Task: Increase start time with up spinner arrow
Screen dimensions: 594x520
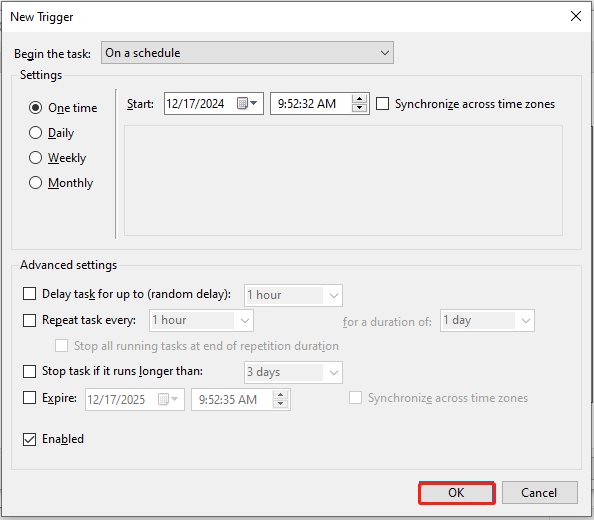Action: (x=359, y=99)
